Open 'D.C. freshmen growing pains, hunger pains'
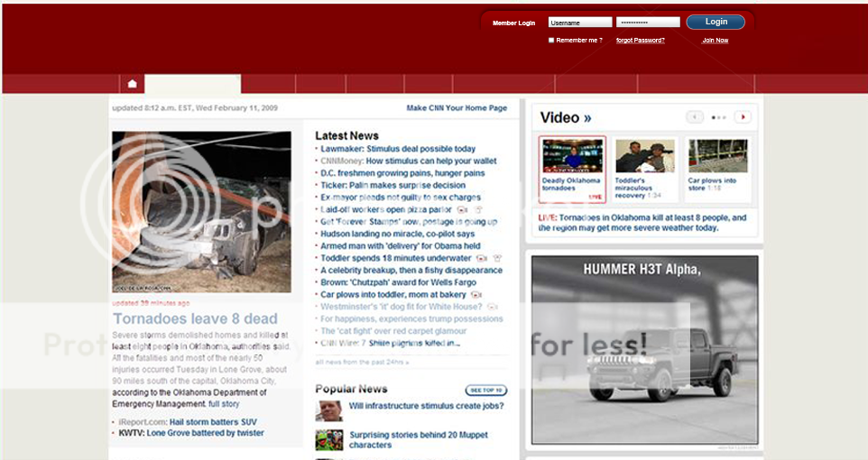 click(402, 173)
